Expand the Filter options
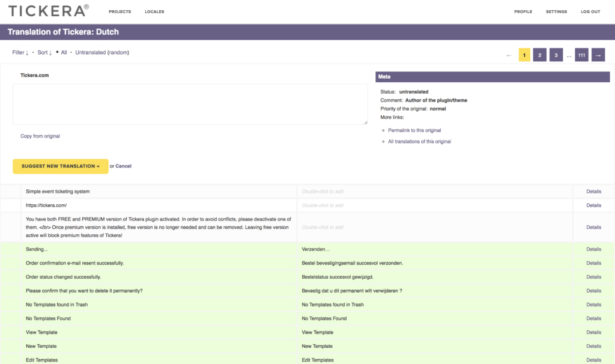615x364 pixels. (20, 53)
